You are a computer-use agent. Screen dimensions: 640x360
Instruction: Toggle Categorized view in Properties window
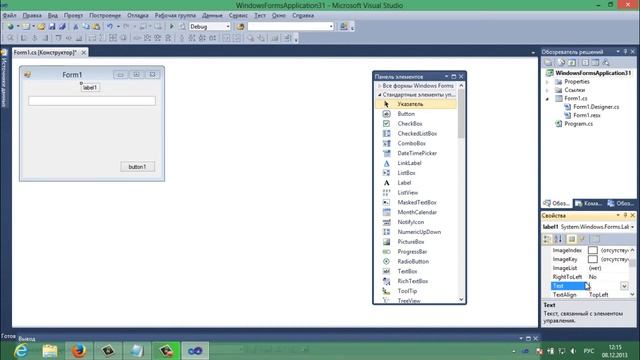coord(547,239)
